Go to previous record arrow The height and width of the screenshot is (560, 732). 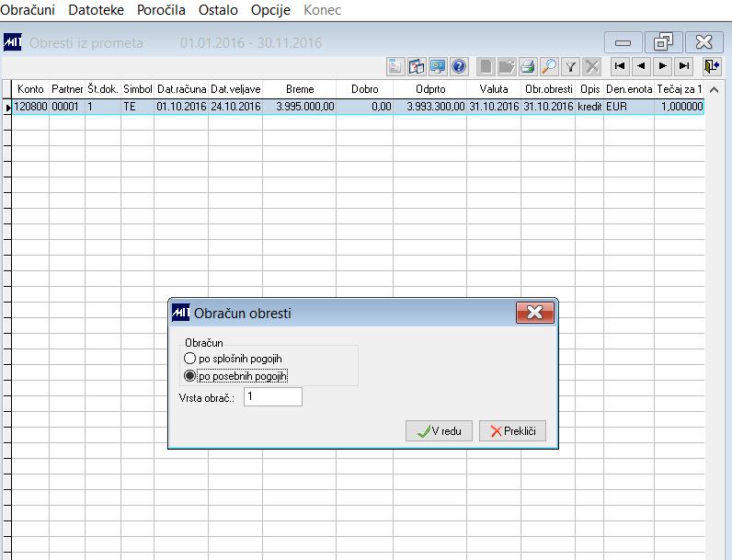(x=642, y=66)
